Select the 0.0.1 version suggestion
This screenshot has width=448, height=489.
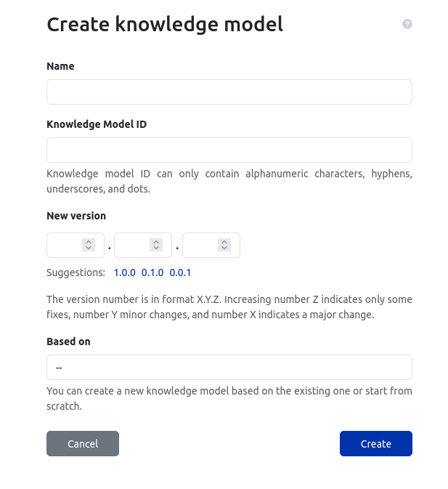point(180,273)
